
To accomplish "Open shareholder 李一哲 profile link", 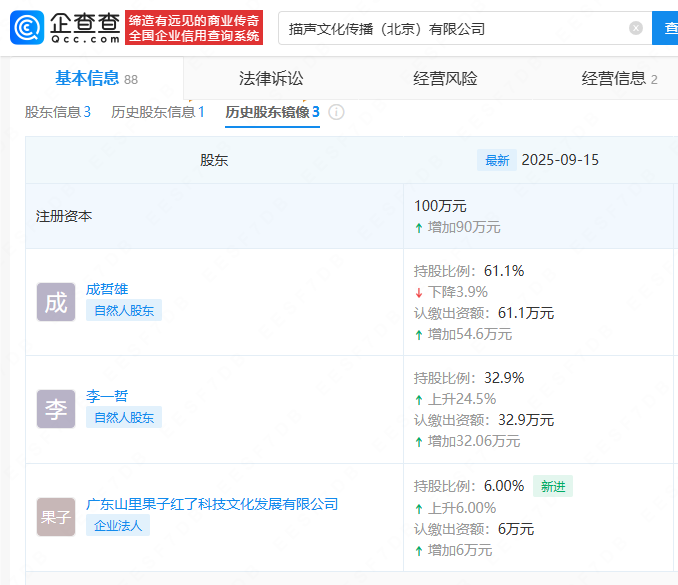I will [107, 396].
